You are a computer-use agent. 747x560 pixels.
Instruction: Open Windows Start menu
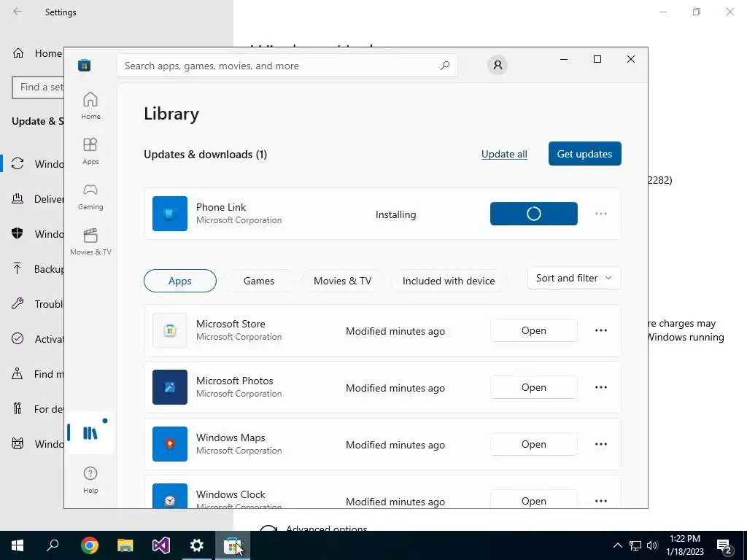18,545
